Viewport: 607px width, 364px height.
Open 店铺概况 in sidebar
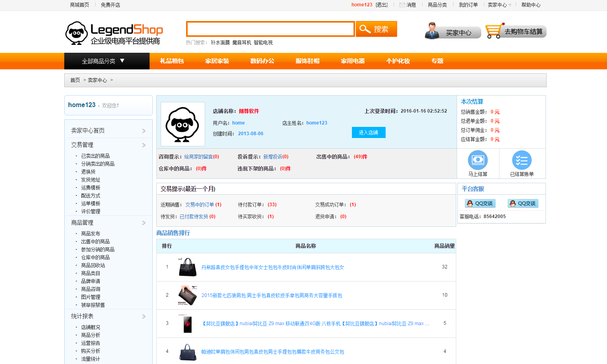point(91,327)
